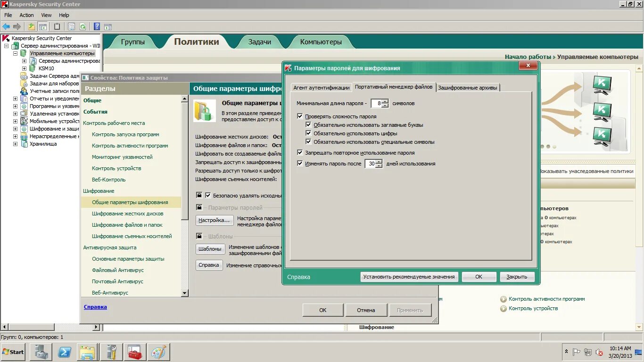Click the KSM10 group folder icon

coord(33,68)
